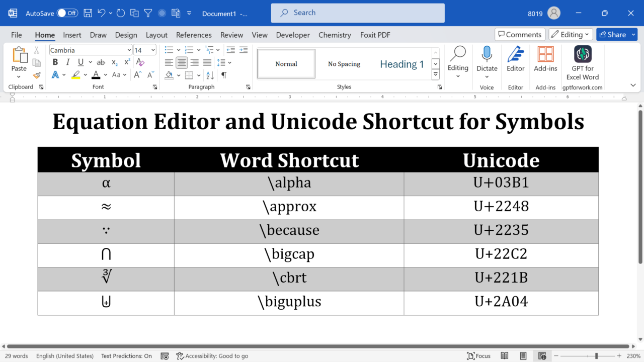
Task: Toggle Bold formatting
Action: click(x=55, y=62)
